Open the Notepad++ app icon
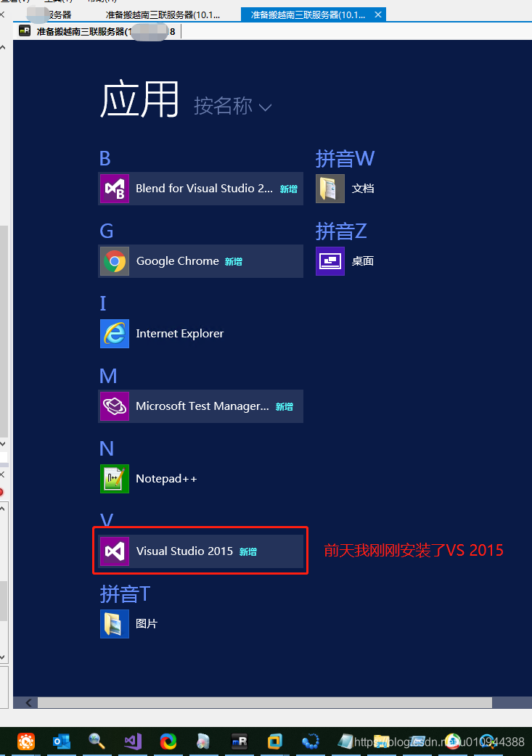This screenshot has height=756, width=532. coord(114,479)
